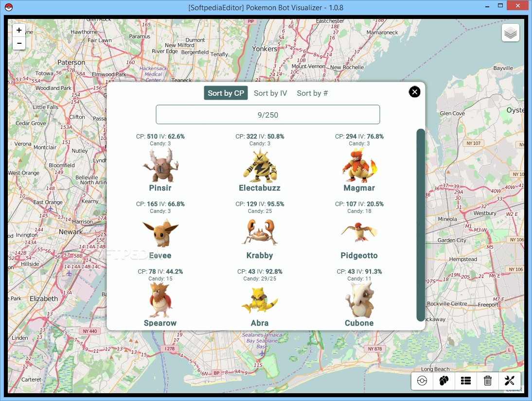Click the 'CP: 165 IV: 66.8%' text
The image size is (532, 401).
[x=160, y=204]
